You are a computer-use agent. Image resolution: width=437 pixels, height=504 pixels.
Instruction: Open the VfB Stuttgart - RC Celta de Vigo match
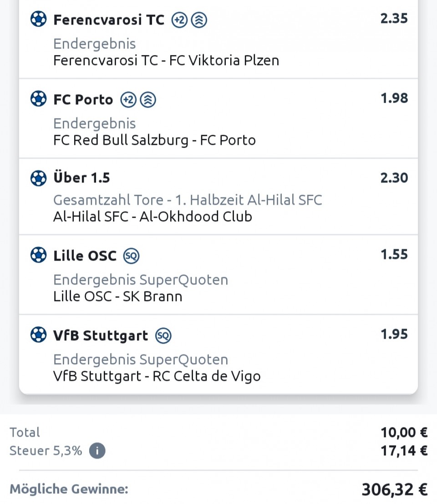coord(157,376)
